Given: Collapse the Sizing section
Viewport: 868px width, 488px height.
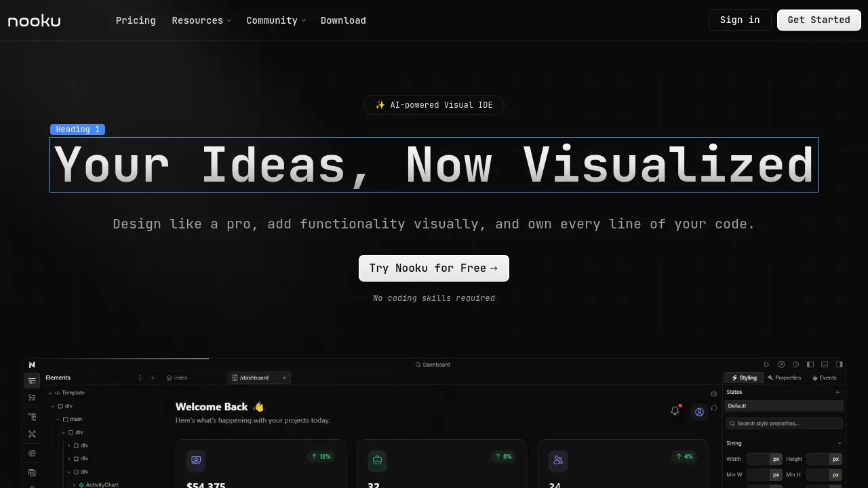Looking at the screenshot, I should tap(839, 443).
